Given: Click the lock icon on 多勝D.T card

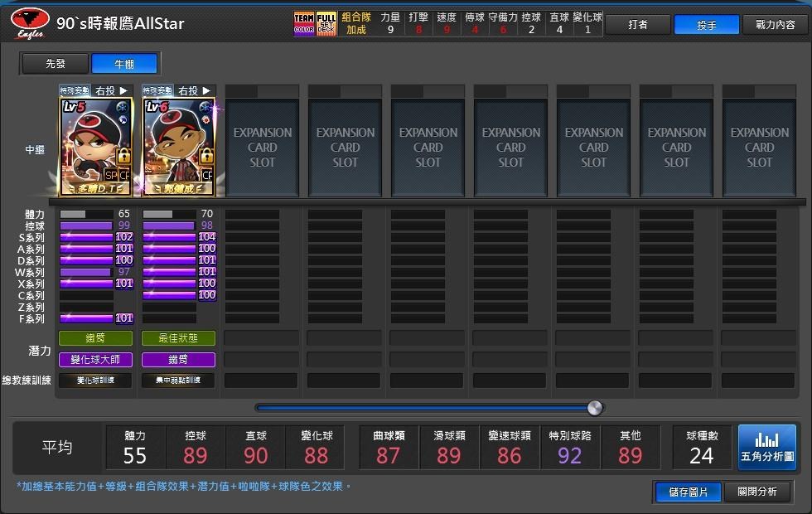Looking at the screenshot, I should coord(123,155).
